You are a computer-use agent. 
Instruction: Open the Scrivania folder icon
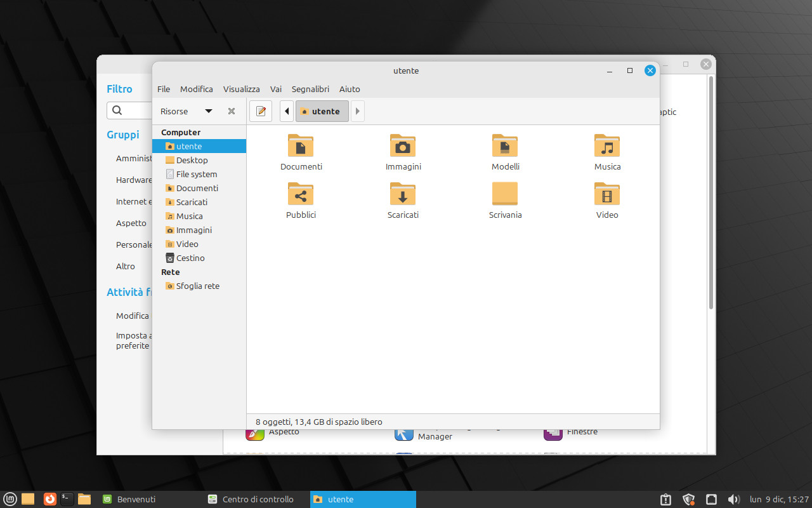click(x=505, y=194)
